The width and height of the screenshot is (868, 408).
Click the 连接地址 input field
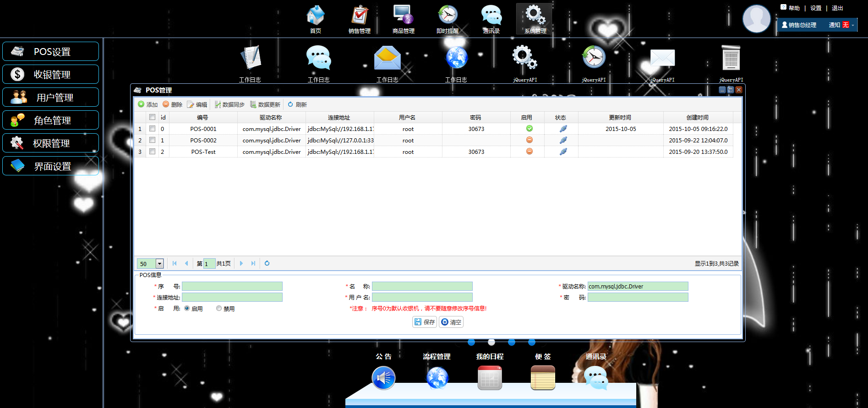(x=232, y=297)
